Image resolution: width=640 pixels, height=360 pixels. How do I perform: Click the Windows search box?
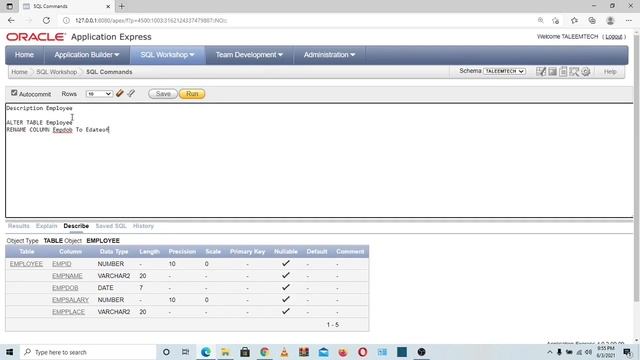pyautogui.click(x=88, y=352)
